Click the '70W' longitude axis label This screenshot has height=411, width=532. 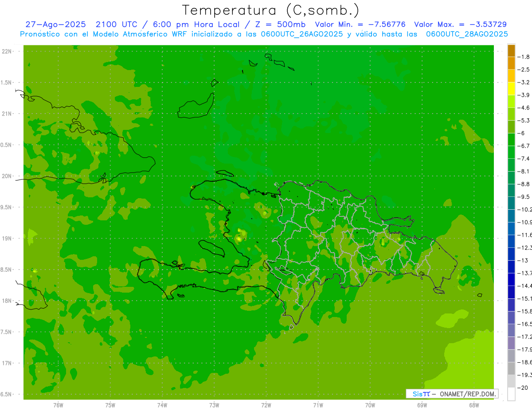point(370,405)
